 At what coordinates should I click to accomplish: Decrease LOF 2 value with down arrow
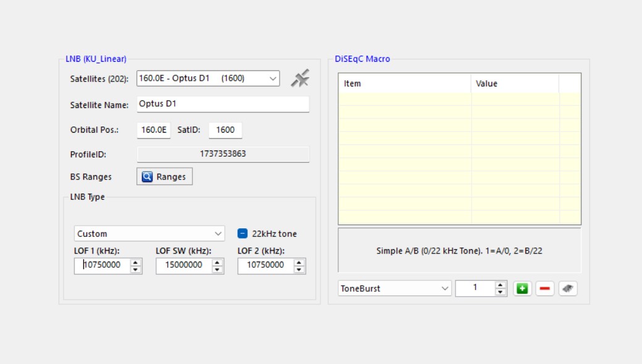click(x=299, y=269)
